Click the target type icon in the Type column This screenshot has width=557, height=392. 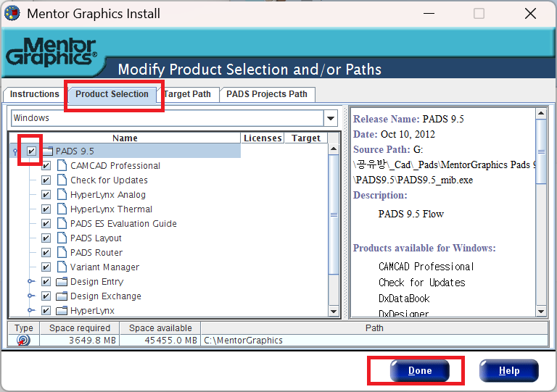[23, 341]
